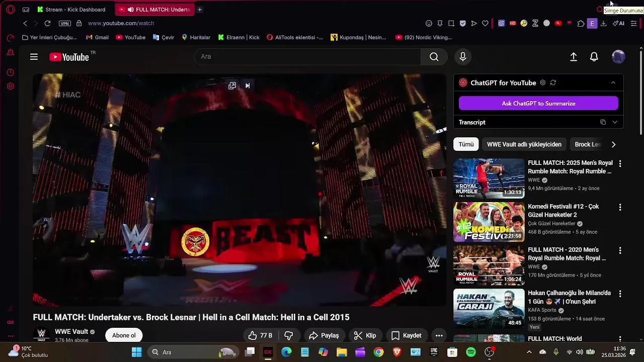The height and width of the screenshot is (362, 644).
Task: Click Ask ChatGPT to Summarize button
Action: point(538,104)
